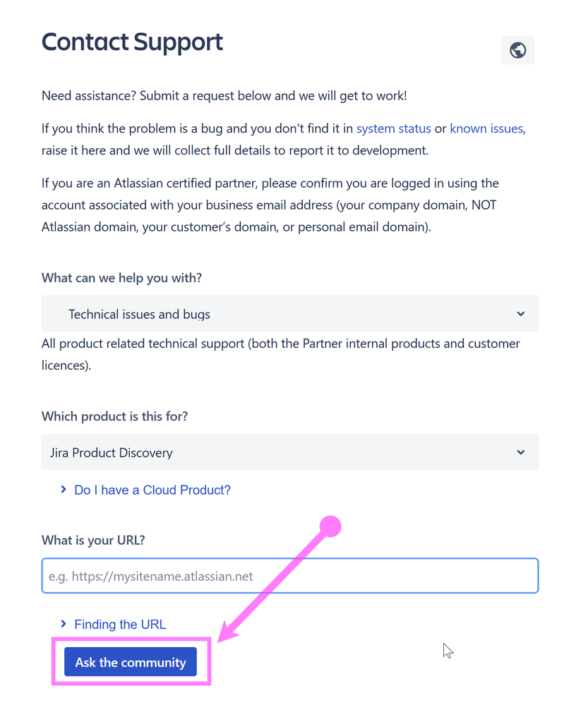Click the Need assistance? intro paragraph
Viewport: 588px width, 705px height.
click(x=224, y=96)
